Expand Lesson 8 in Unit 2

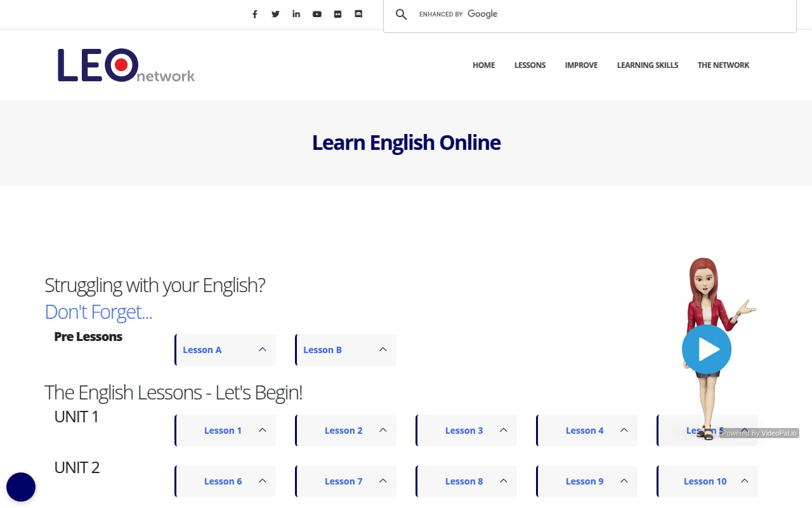466,481
